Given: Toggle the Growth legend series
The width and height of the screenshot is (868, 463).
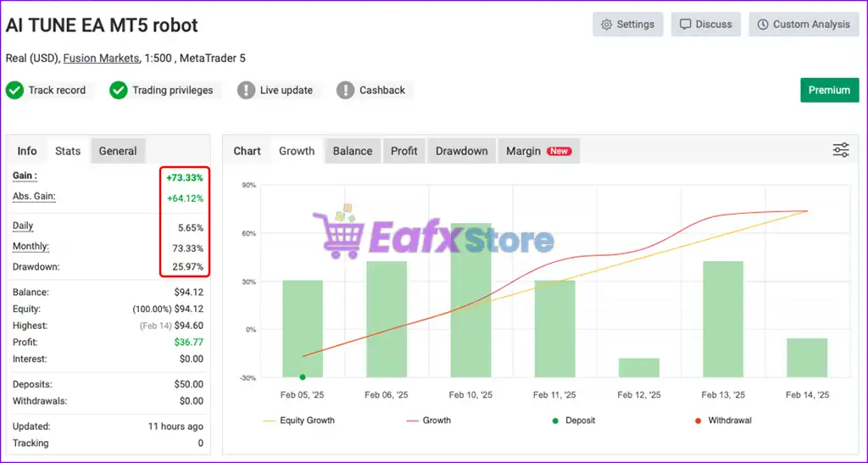Looking at the screenshot, I should (429, 421).
